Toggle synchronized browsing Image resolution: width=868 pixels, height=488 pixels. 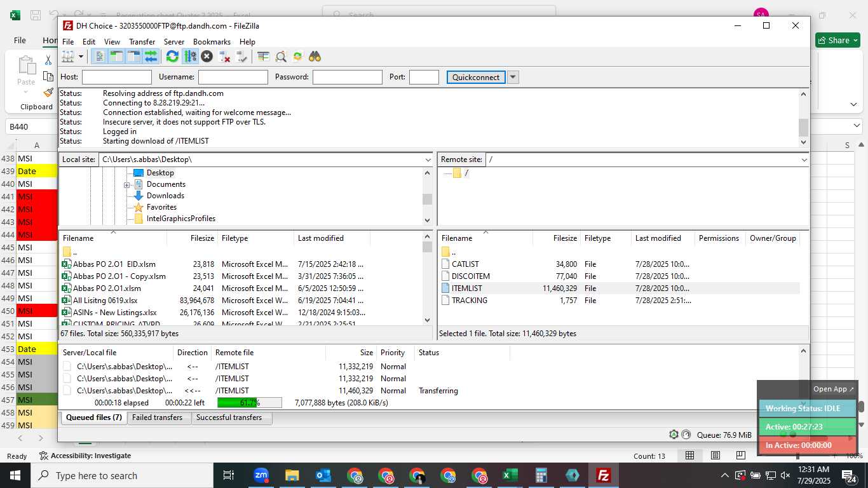(x=297, y=57)
